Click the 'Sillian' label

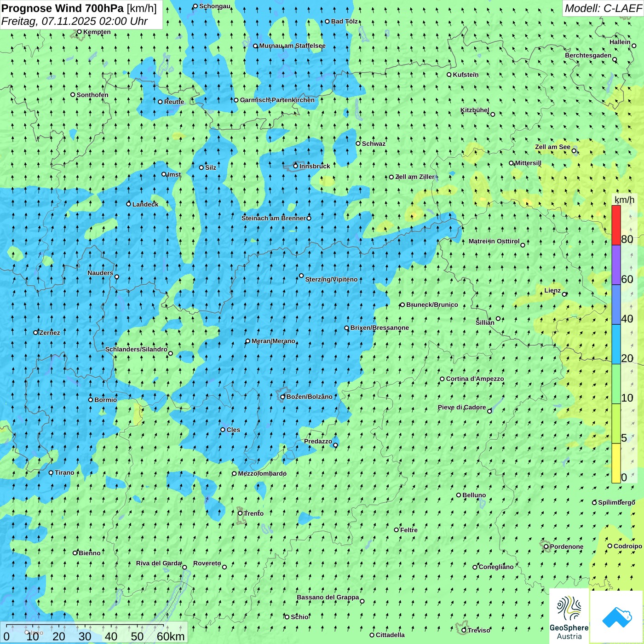[x=485, y=322]
